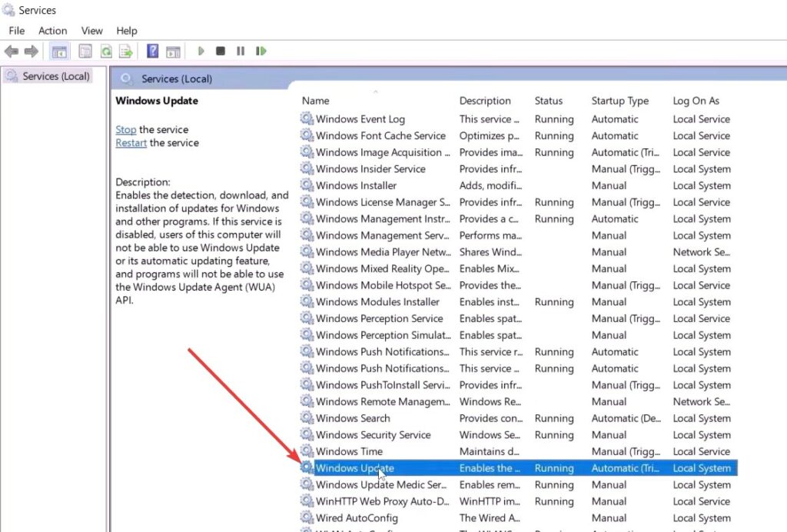Select the Windows Remote Managem... service name
787x532 pixels.
pyautogui.click(x=383, y=401)
